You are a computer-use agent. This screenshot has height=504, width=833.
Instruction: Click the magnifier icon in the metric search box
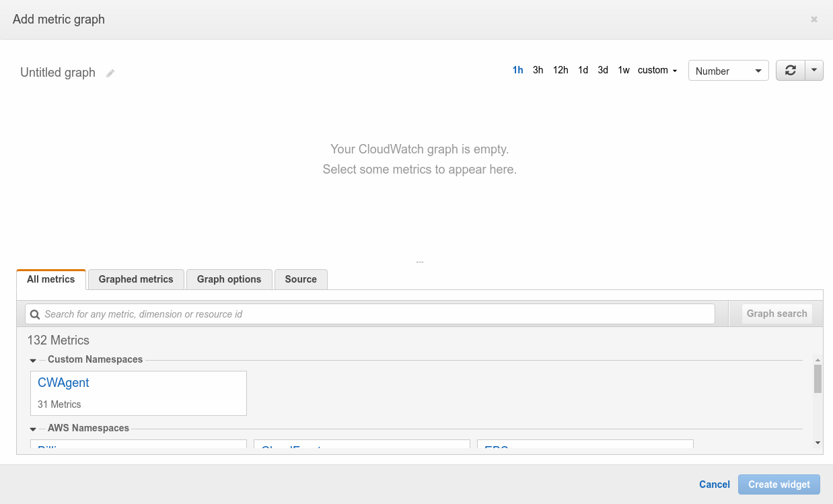click(x=36, y=314)
